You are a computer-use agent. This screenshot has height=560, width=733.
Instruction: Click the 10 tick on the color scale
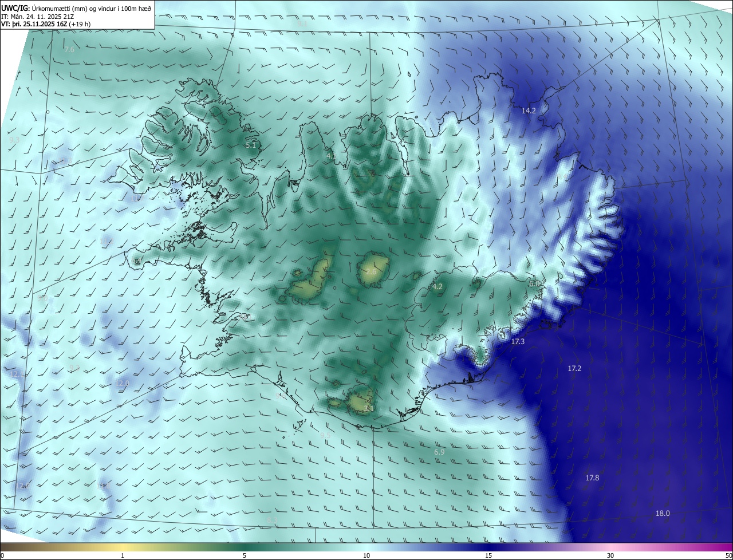[x=366, y=555]
